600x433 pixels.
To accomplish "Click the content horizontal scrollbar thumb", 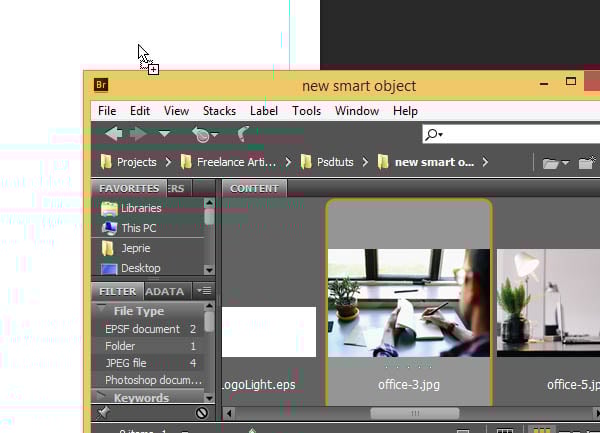I will click(415, 413).
